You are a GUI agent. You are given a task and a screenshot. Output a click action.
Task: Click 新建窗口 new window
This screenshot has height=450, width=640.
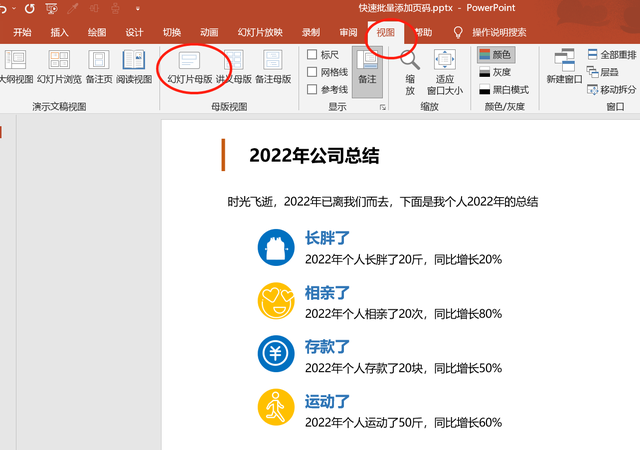(x=564, y=67)
